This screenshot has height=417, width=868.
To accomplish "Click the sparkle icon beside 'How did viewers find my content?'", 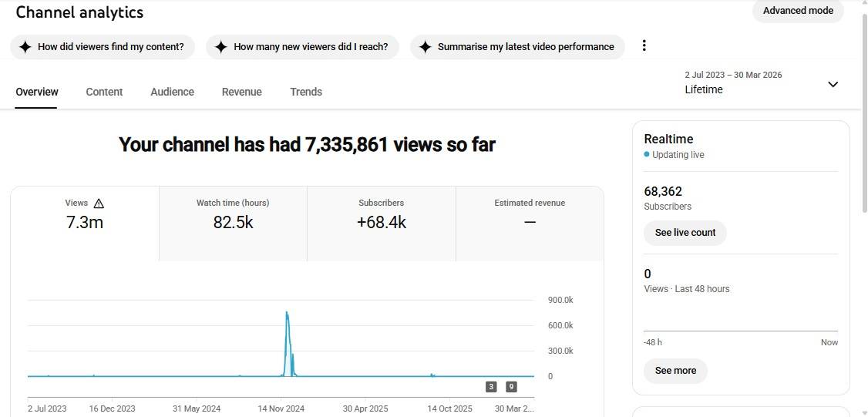I will 25,47.
